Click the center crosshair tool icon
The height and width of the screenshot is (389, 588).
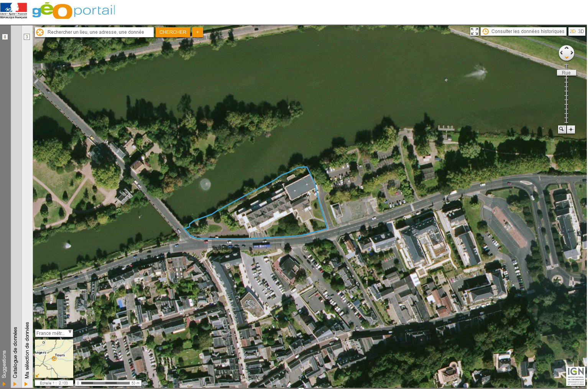pyautogui.click(x=571, y=129)
